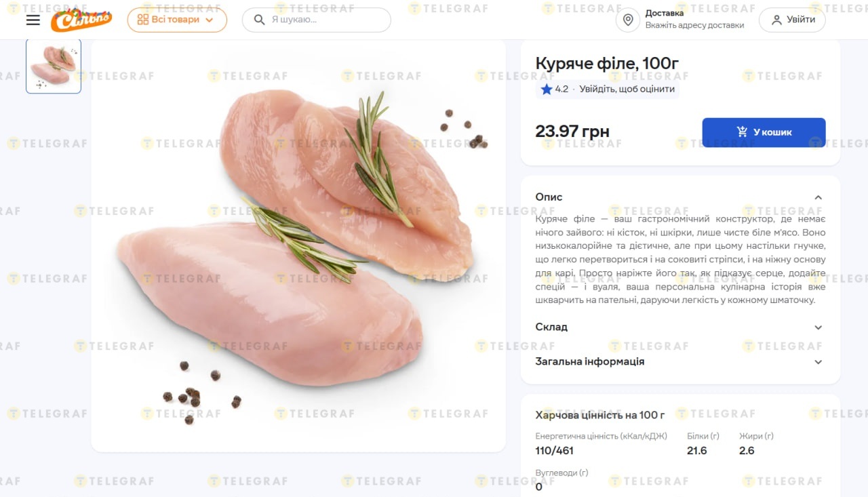Expand the Склад section
The height and width of the screenshot is (497, 868).
[x=818, y=327]
